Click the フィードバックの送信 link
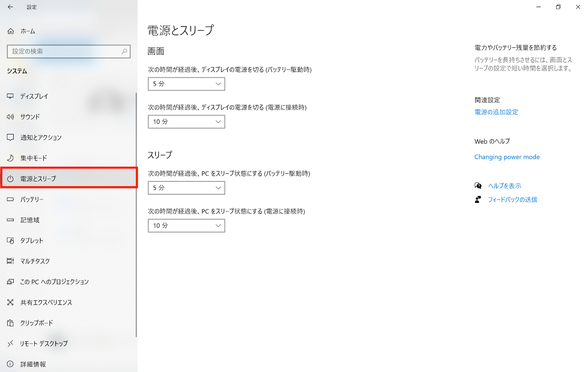Screen dimensions: 588x372 [513, 199]
